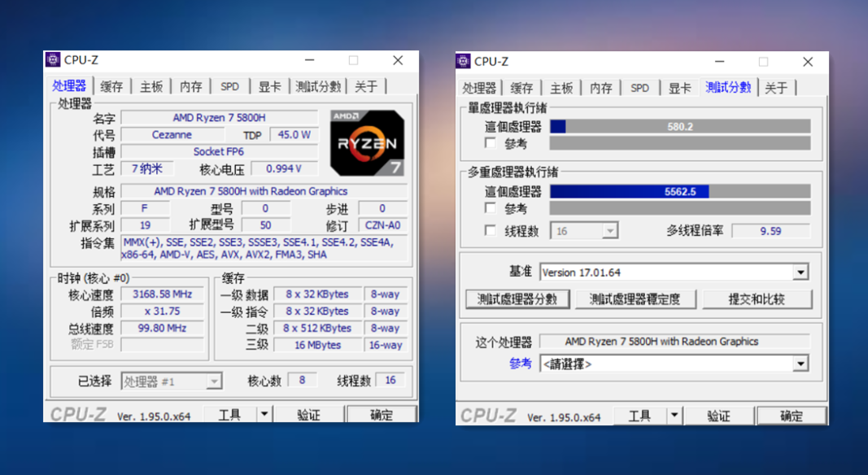Click the CPU-Z icon on right window title bar
Image resolution: width=868 pixels, height=475 pixels.
[x=464, y=61]
